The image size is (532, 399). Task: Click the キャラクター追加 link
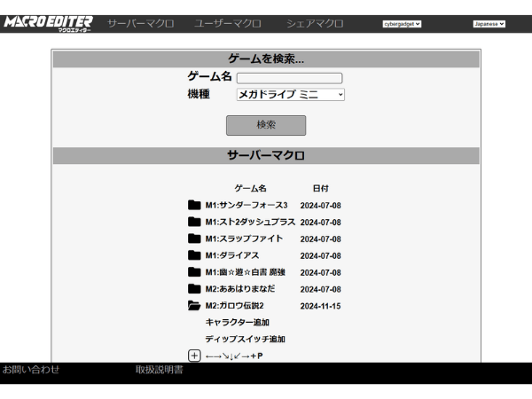[x=237, y=323]
